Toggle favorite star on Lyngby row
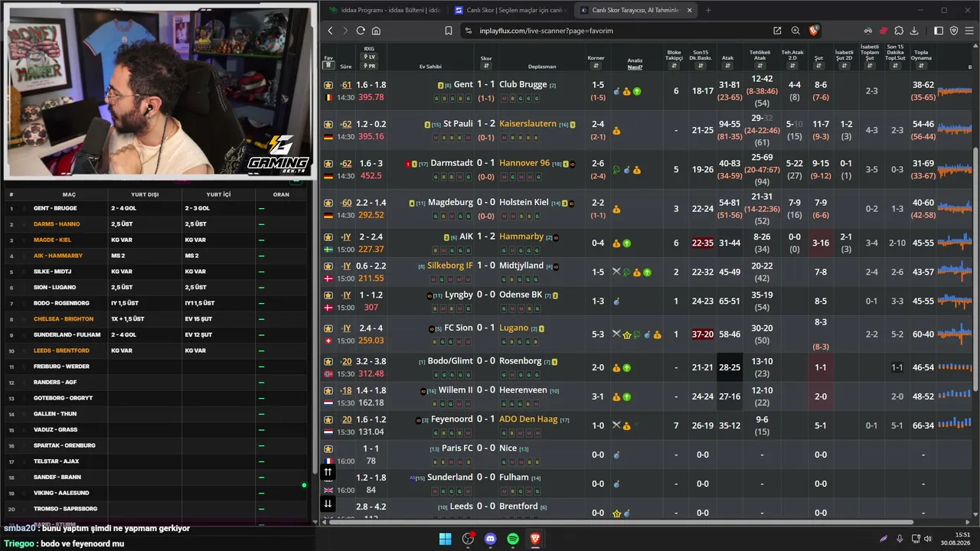 tap(328, 295)
